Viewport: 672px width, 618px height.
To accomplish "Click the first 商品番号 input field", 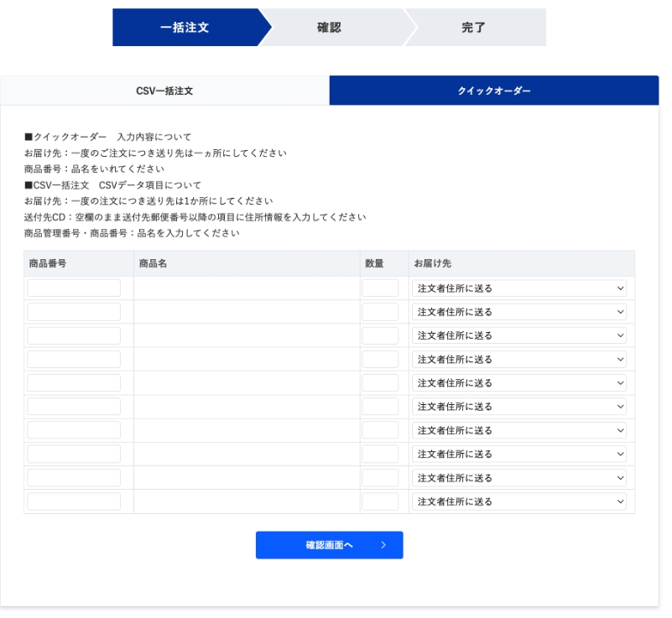I will 73,288.
